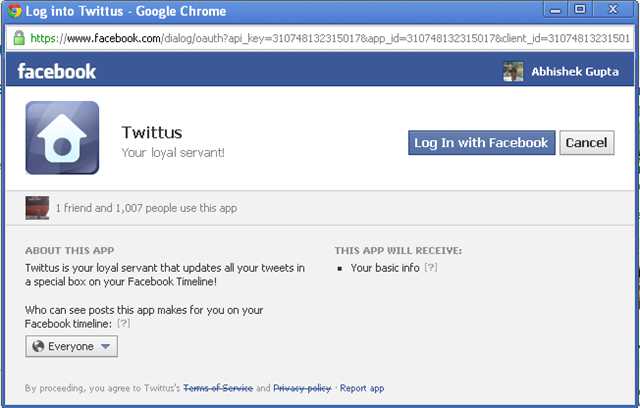Image resolution: width=640 pixels, height=408 pixels.
Task: Expand the Everyone audience dropdown
Action: [x=71, y=346]
